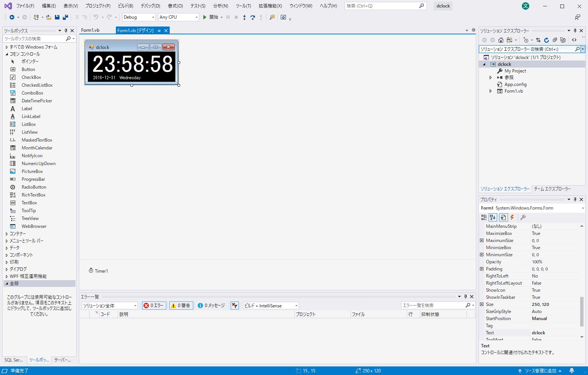Click the properties panel vertical scrollbar
This screenshot has width=588, height=375.
[582, 312]
